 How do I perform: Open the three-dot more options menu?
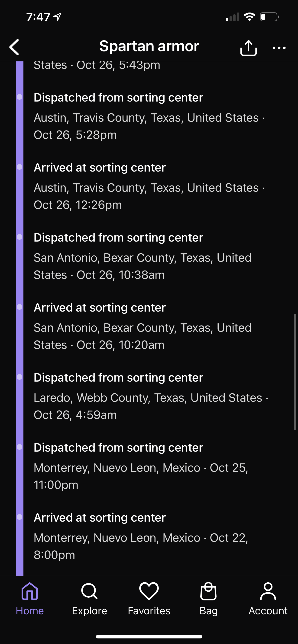click(279, 48)
